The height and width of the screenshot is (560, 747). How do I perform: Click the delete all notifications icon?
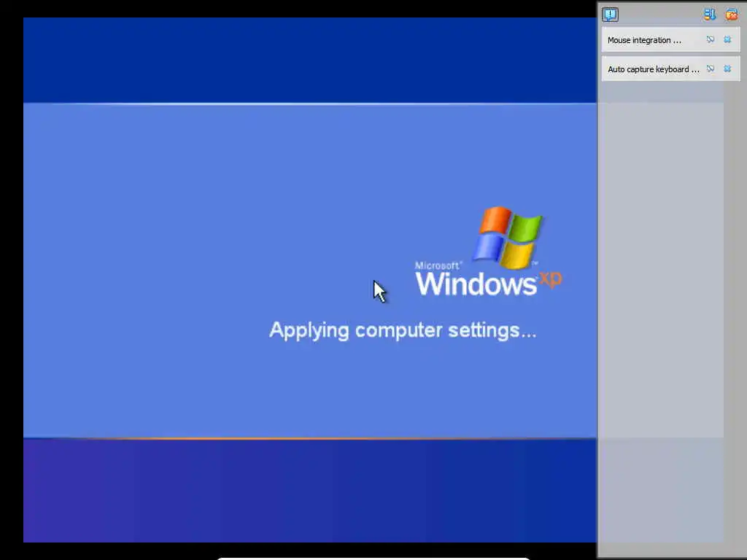(731, 15)
